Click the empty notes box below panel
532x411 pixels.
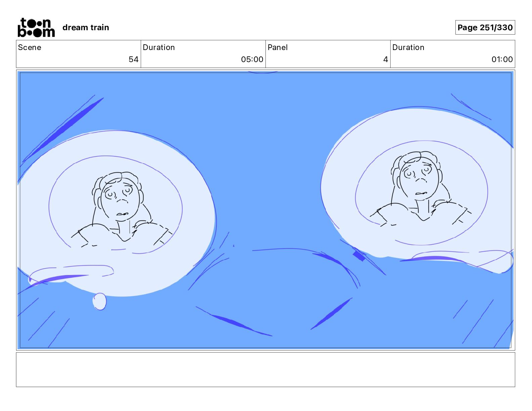tap(265, 369)
